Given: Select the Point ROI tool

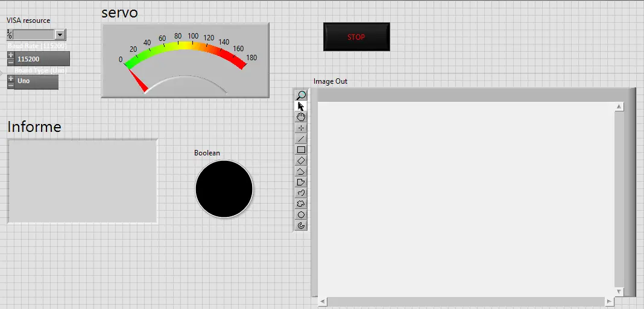Looking at the screenshot, I should click(x=301, y=128).
